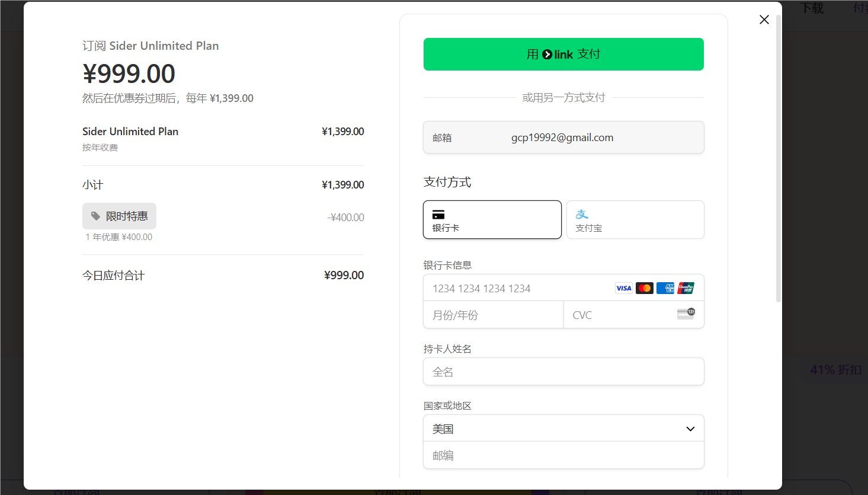868x495 pixels.
Task: Click the promo tag icon
Action: [x=95, y=216]
